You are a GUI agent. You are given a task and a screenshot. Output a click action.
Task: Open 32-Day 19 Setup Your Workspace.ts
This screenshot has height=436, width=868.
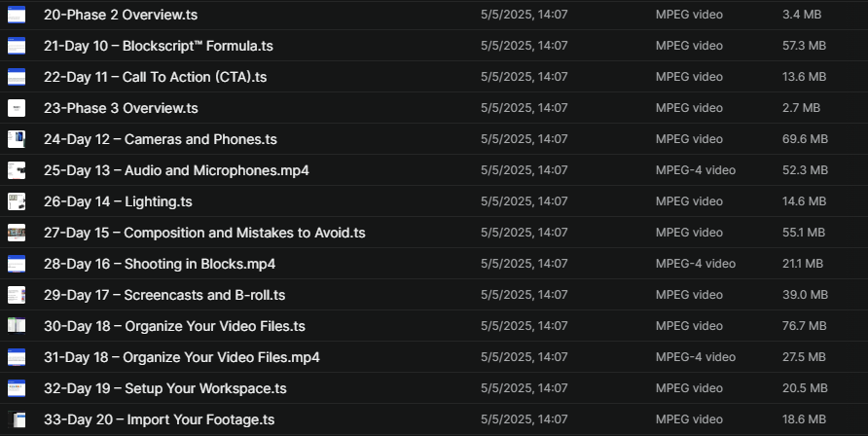click(x=164, y=388)
